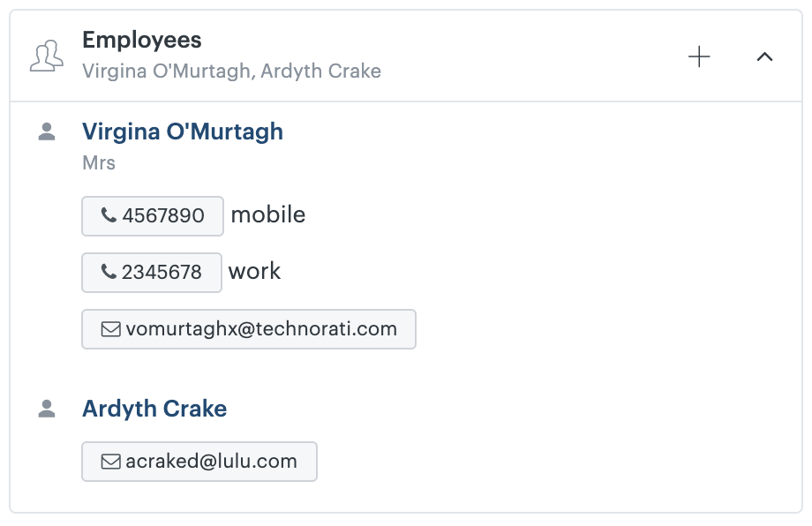The width and height of the screenshot is (812, 526).
Task: Click the 'Mrs' title under Virgina
Action: (x=98, y=162)
